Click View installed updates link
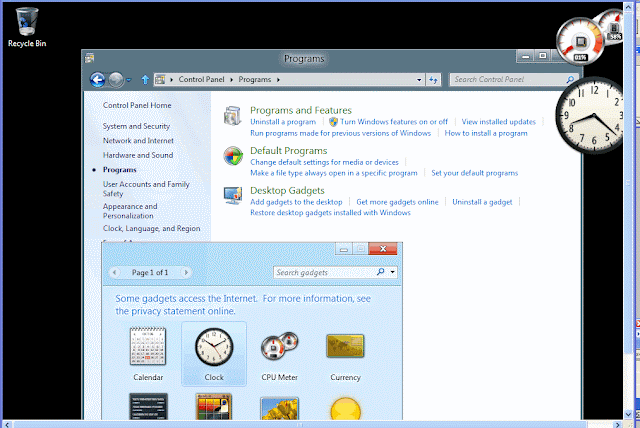Viewport: 640px width, 428px height. pyautogui.click(x=498, y=122)
